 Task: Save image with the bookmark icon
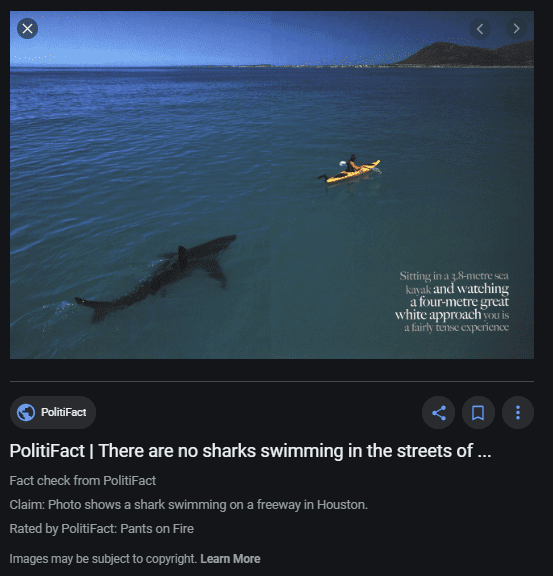click(478, 413)
